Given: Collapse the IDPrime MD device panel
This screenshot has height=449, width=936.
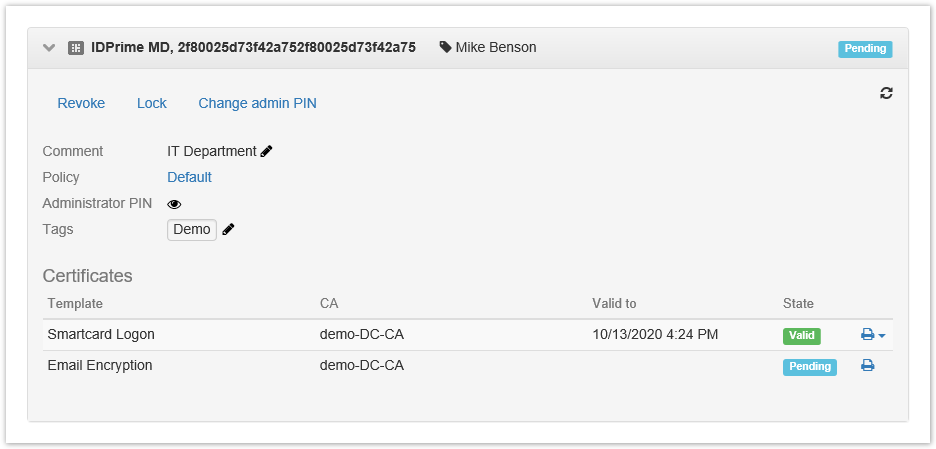Looking at the screenshot, I should (48, 48).
